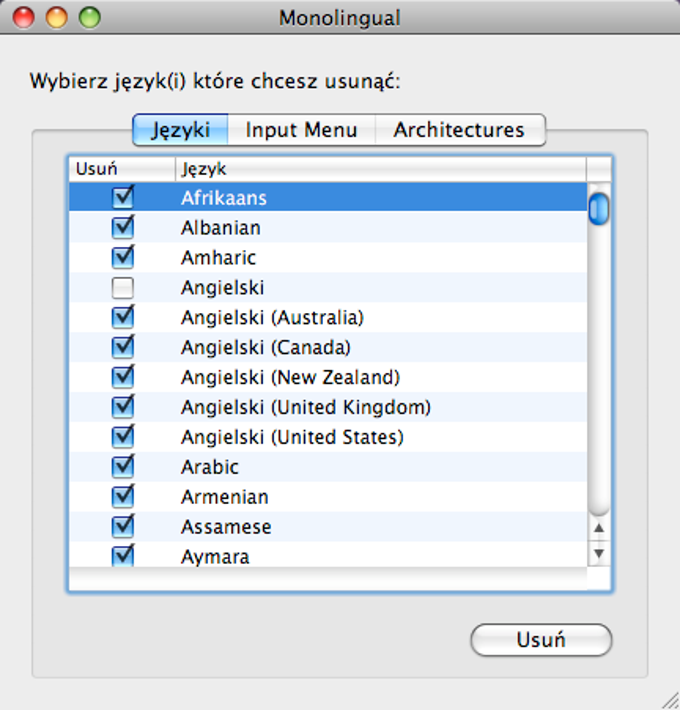Select the Angielski (United States) row

(328, 437)
